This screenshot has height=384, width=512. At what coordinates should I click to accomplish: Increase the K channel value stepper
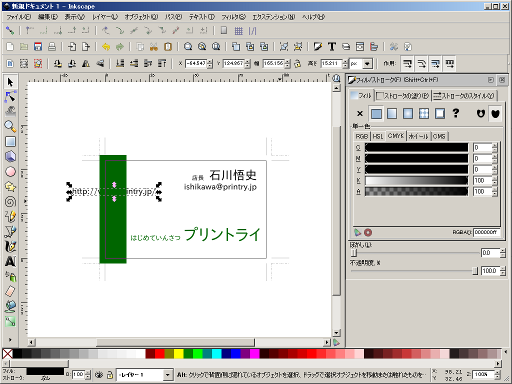495,178
